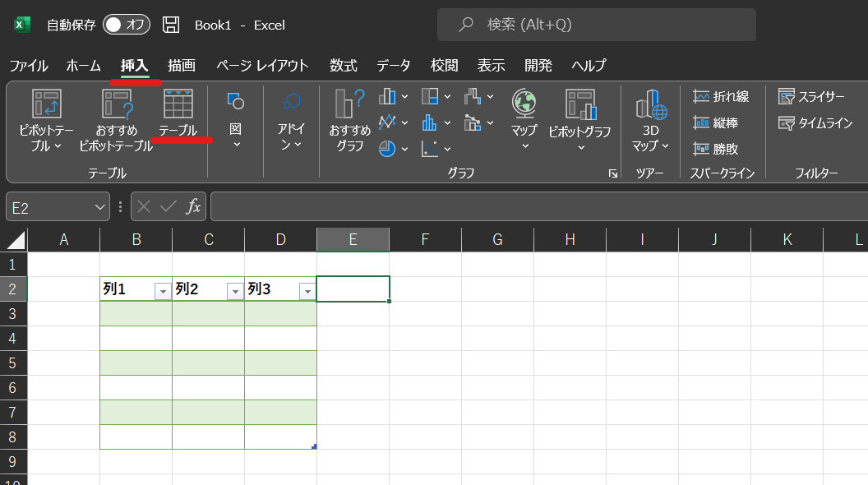
Task: Insert a Line sparkline (折れ線)
Action: coord(721,97)
